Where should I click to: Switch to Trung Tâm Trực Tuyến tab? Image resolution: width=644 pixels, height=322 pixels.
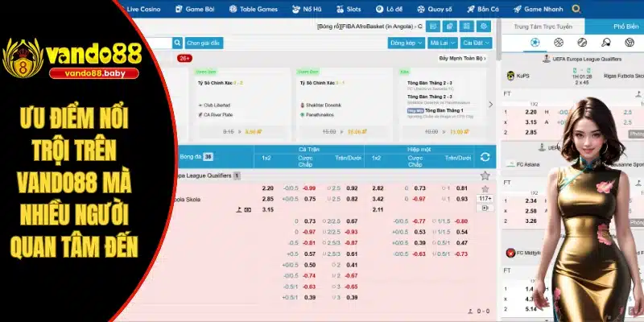[543, 27]
